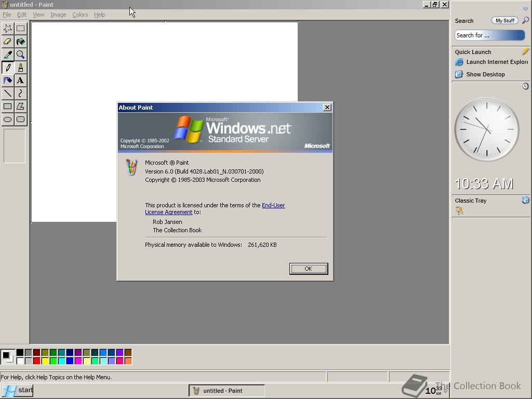Click the foreground/background color indicator box
Viewport: 532px width, 399px height.
7,356
